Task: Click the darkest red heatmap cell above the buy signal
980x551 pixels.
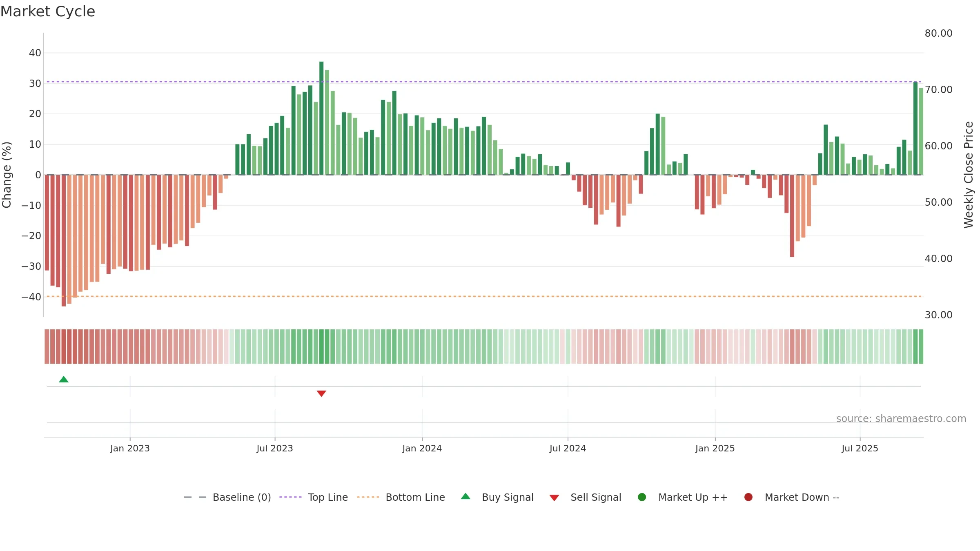Action: coord(64,347)
